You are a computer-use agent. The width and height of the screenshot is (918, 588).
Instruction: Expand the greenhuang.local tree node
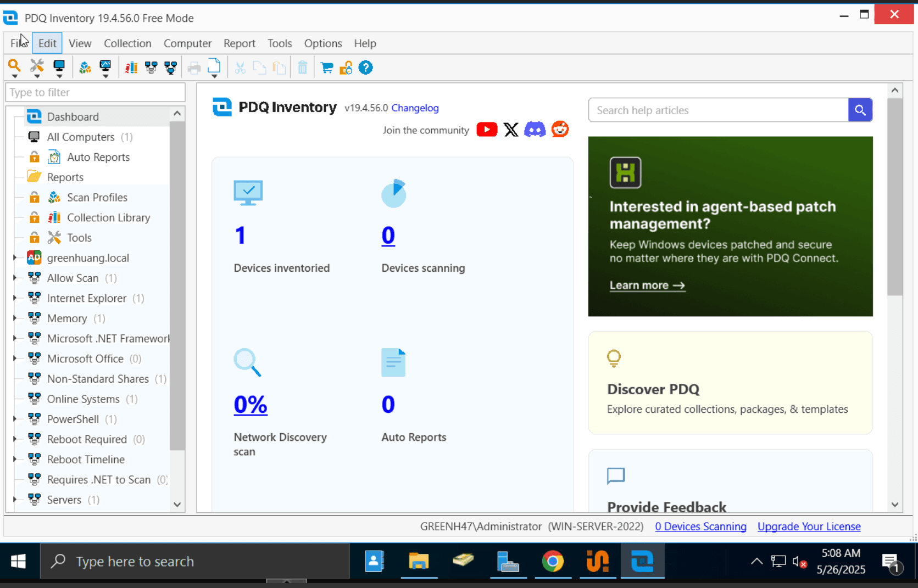(15, 257)
